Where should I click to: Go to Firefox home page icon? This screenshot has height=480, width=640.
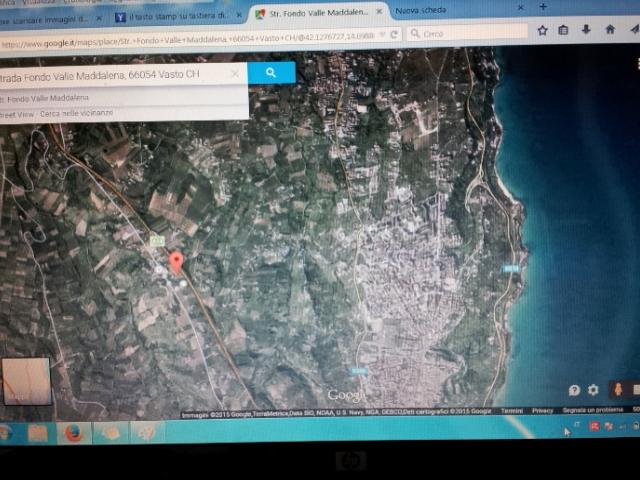pyautogui.click(x=609, y=30)
